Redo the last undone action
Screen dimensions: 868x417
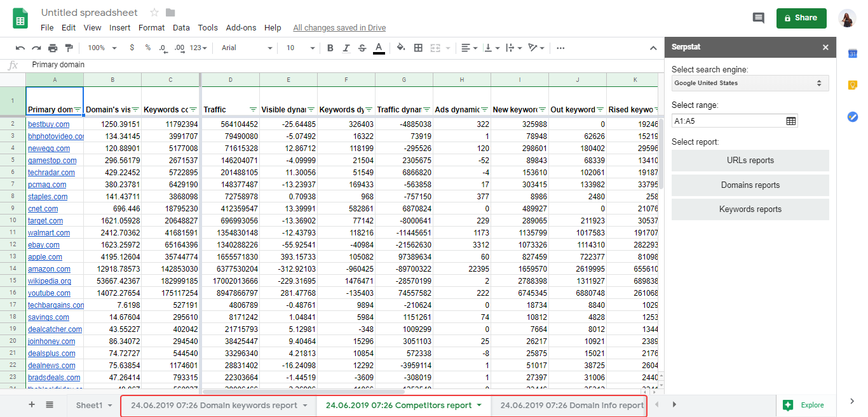(36, 48)
